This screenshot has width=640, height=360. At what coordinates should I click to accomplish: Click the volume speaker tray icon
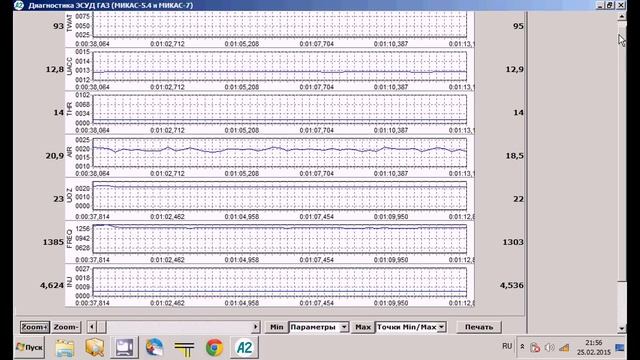(x=549, y=347)
